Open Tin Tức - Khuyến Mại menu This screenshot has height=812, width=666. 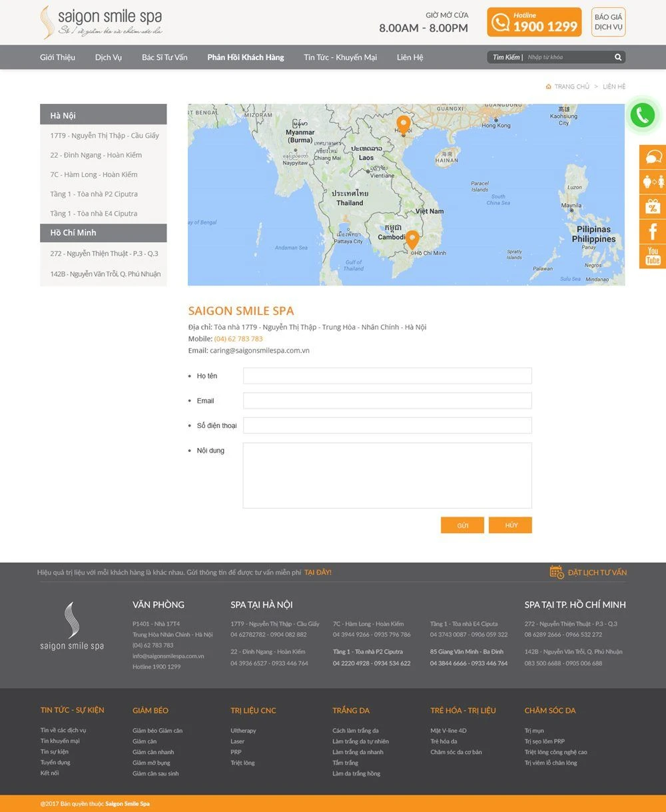click(x=340, y=57)
